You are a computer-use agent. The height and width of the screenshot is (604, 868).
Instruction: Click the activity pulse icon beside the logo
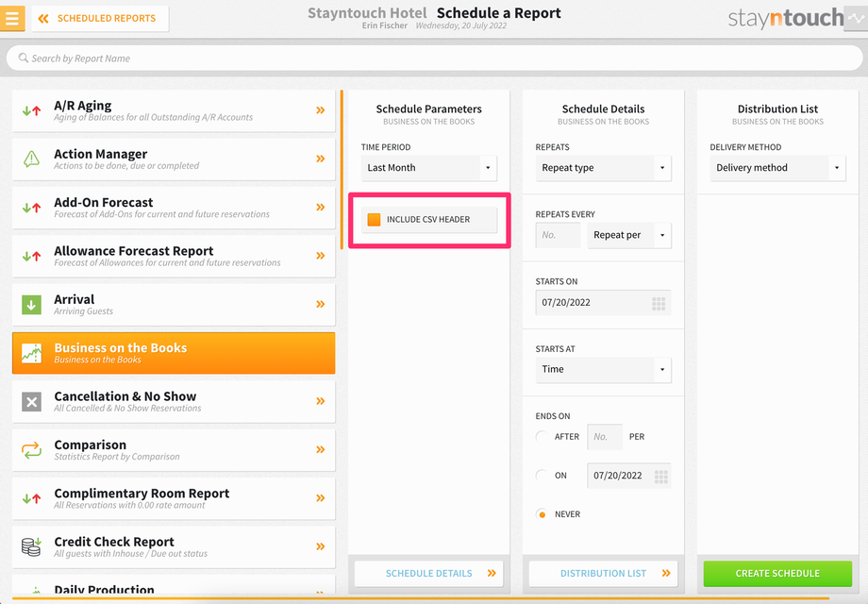856,18
